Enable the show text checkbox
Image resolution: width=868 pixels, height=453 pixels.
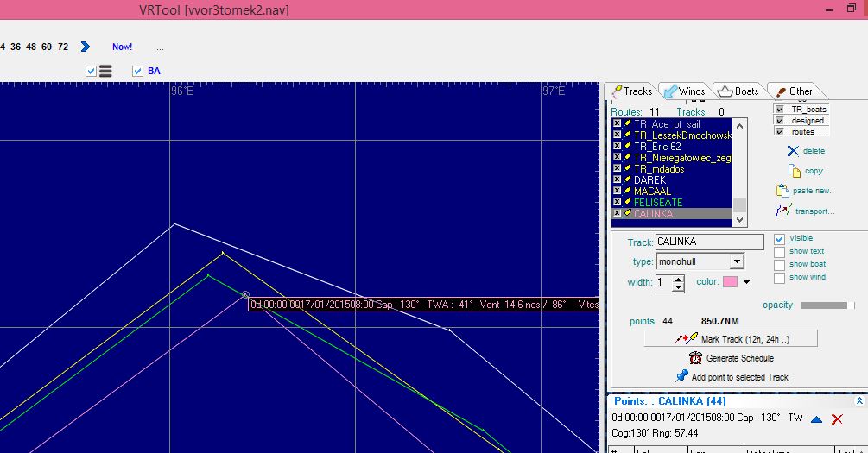779,252
